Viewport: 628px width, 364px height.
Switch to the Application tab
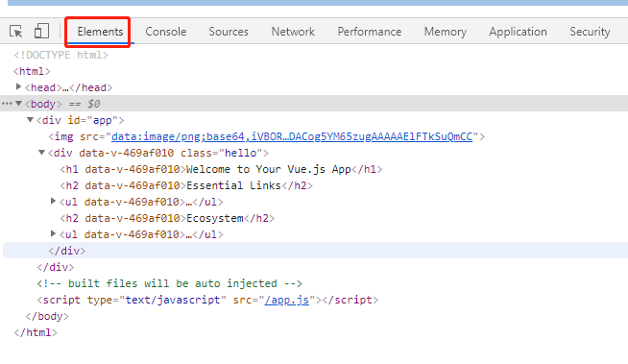[518, 32]
